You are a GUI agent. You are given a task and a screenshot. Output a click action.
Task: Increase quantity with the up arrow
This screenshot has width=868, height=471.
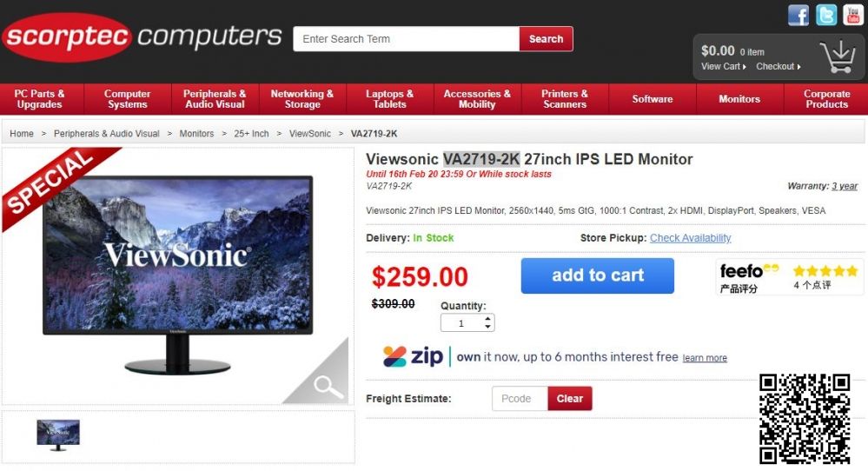click(x=487, y=319)
